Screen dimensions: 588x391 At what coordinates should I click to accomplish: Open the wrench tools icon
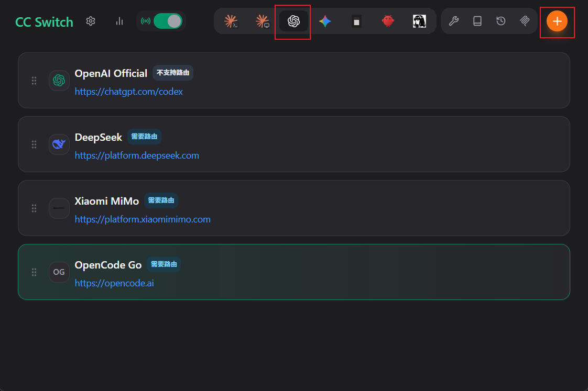[454, 21]
